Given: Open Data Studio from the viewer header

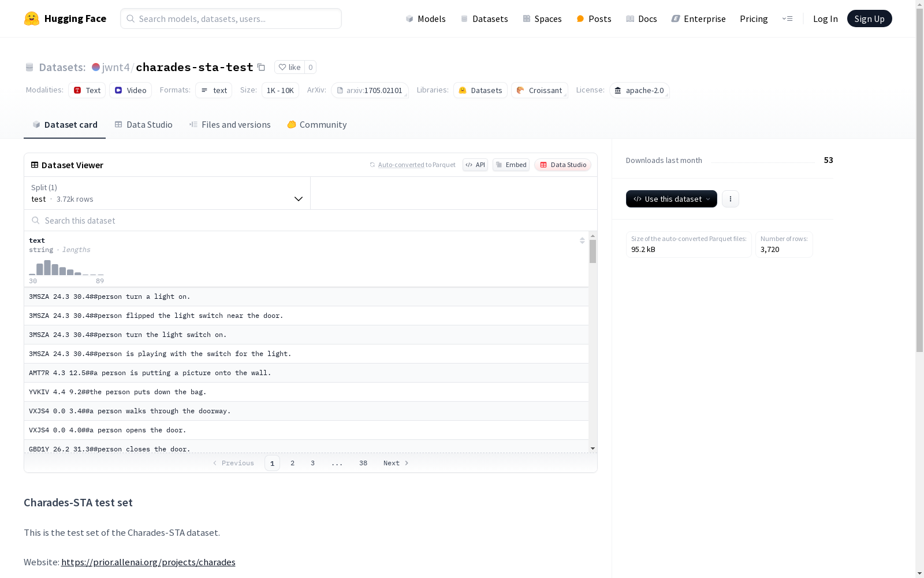Looking at the screenshot, I should pyautogui.click(x=563, y=165).
